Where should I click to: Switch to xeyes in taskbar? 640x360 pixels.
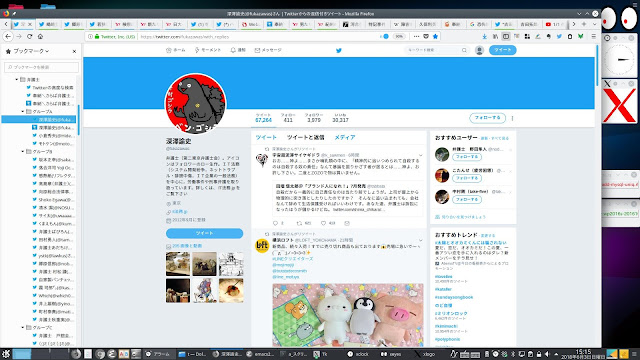coord(391,354)
